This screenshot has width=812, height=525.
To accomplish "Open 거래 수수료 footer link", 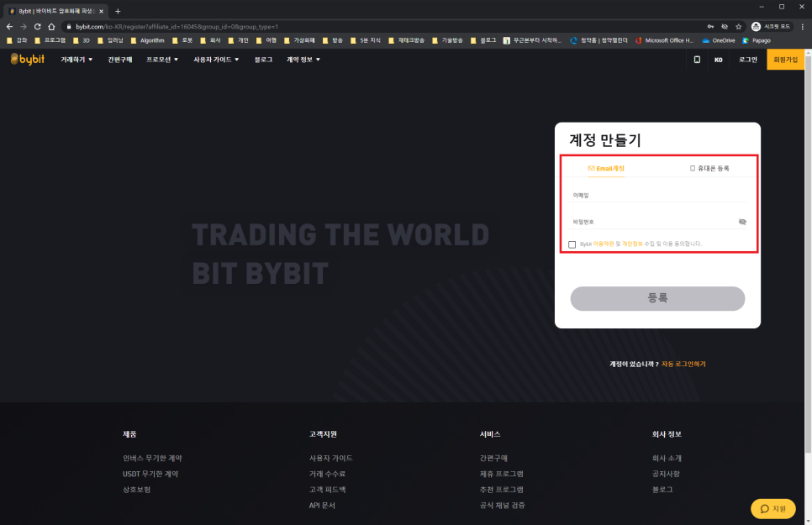I will (327, 474).
